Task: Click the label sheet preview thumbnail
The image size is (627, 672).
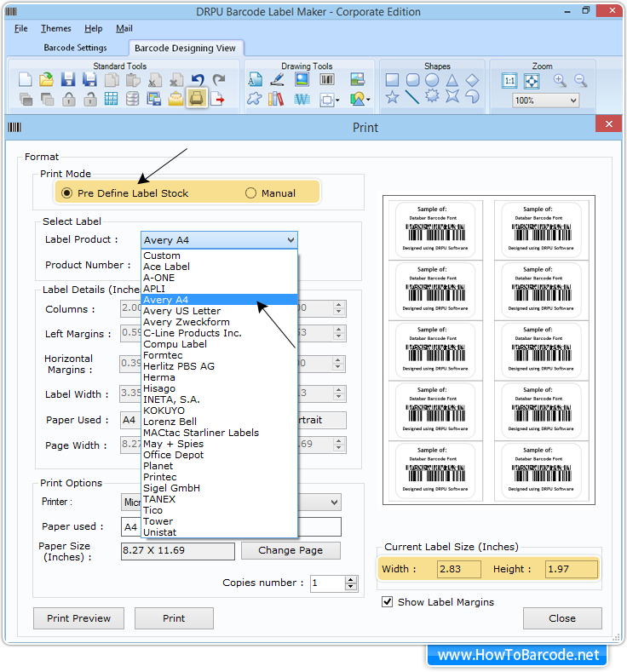Action: [x=489, y=350]
